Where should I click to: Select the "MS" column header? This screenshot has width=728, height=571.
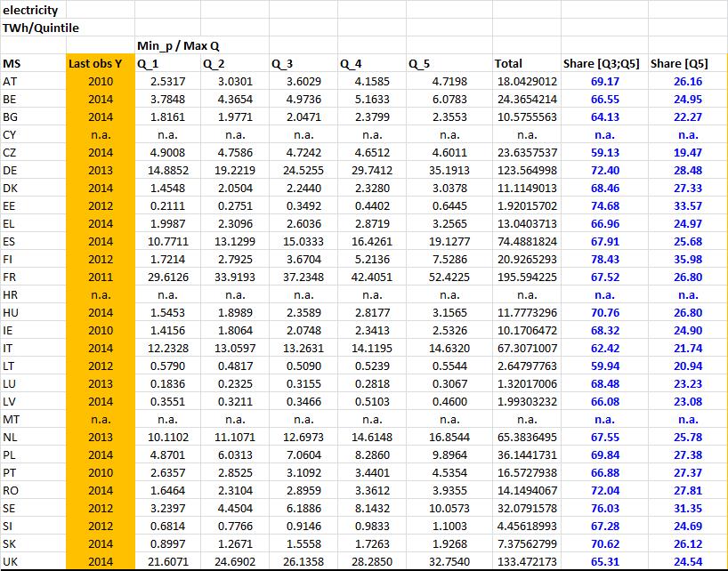(x=12, y=63)
